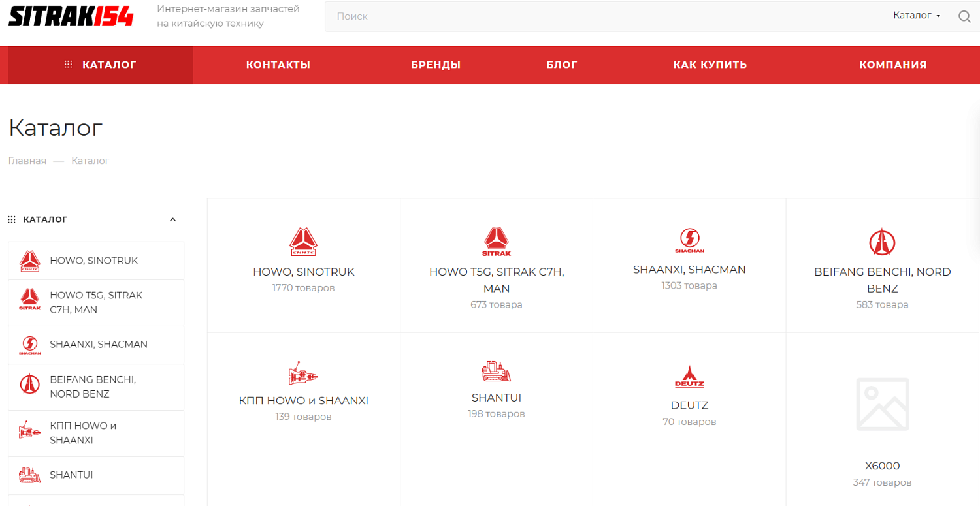Click the DEUTZ logo icon in the grid
Screen dimensions: 980x506
[689, 376]
